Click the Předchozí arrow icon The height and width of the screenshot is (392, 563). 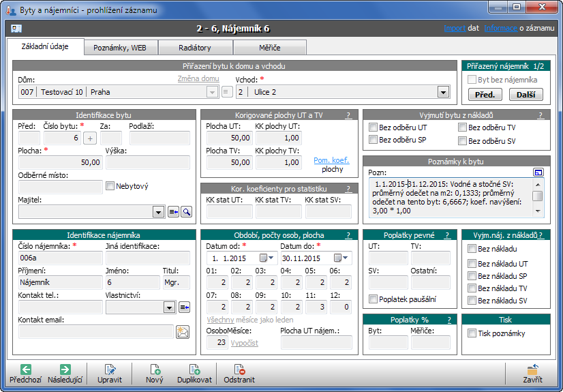click(25, 370)
